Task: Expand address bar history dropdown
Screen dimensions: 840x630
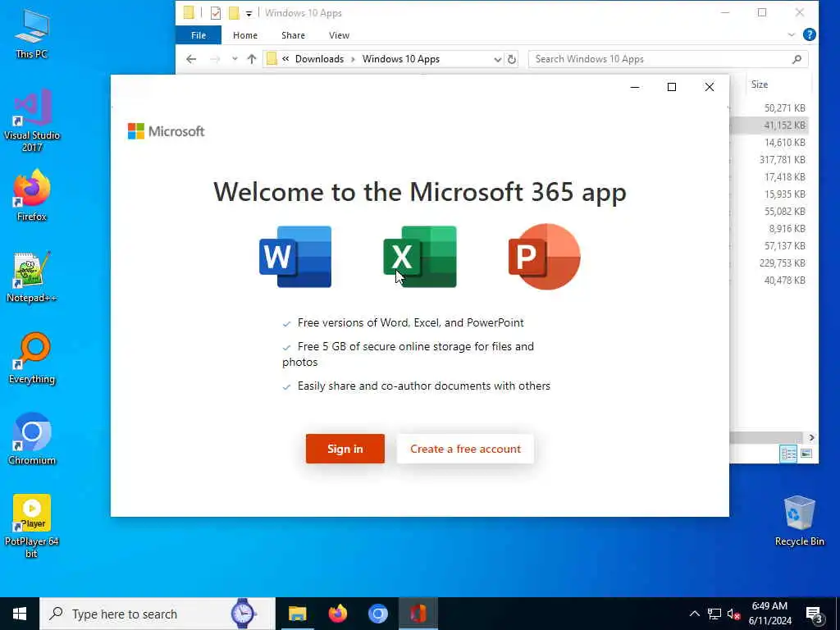Action: pyautogui.click(x=497, y=59)
